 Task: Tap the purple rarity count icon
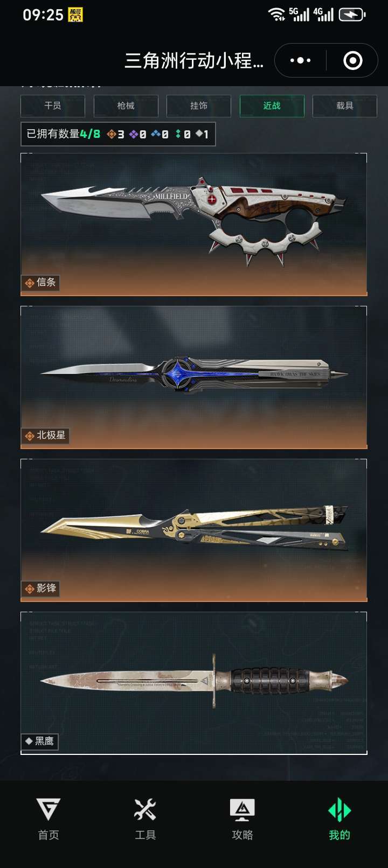point(134,134)
